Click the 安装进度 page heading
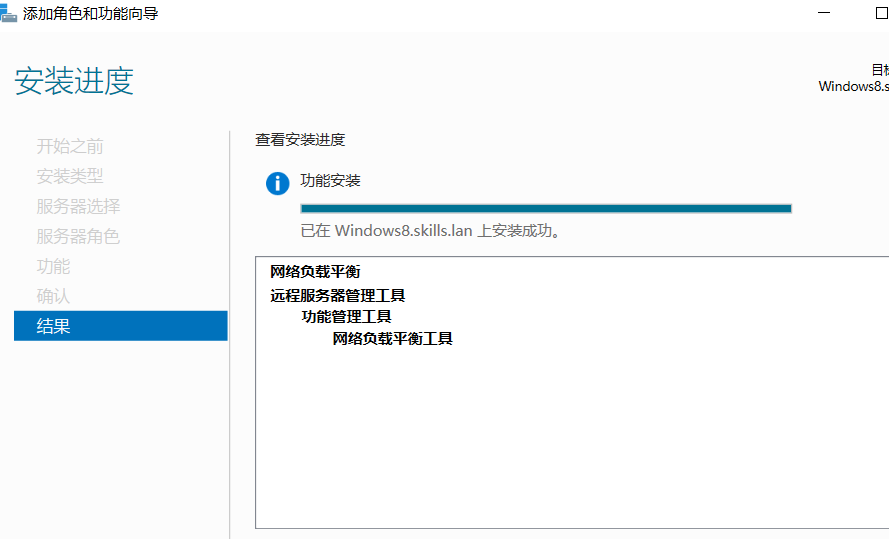The height and width of the screenshot is (539, 889). (x=74, y=81)
